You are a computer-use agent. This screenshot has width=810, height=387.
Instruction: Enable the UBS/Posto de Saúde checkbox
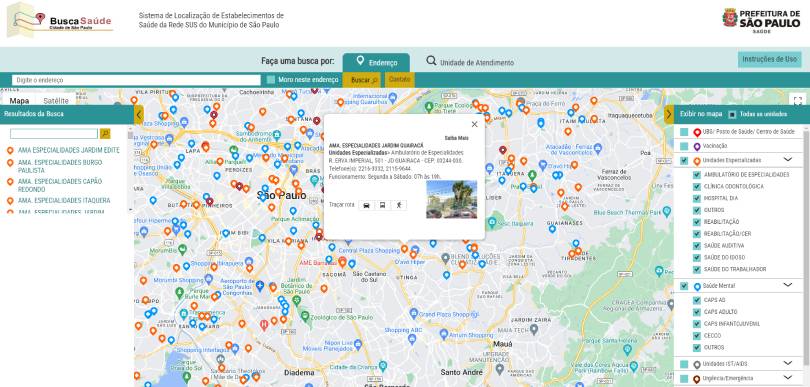684,132
